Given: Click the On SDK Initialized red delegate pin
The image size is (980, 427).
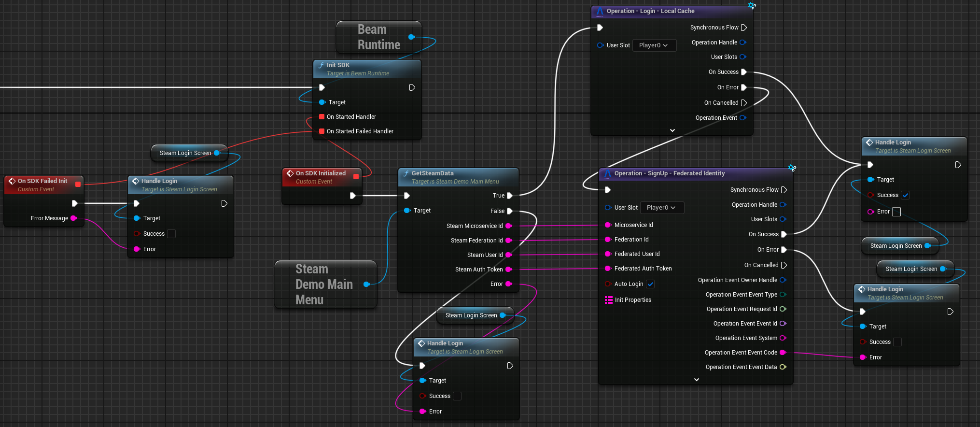Looking at the screenshot, I should (356, 176).
